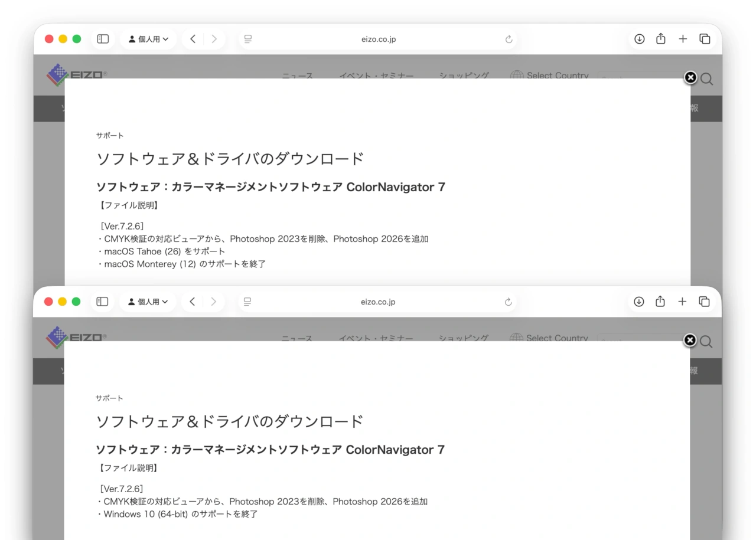The height and width of the screenshot is (540, 756).
Task: Click the search magnifier icon in the bottom window
Action: [x=706, y=342]
